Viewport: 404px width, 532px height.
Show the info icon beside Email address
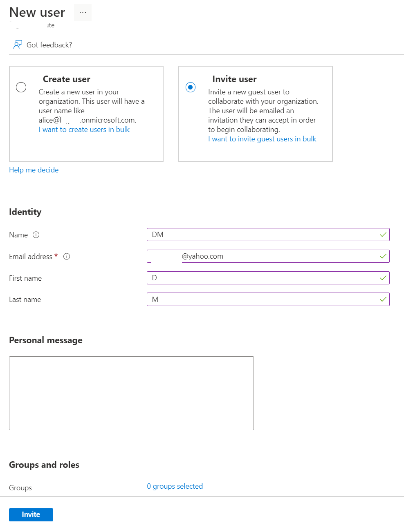(67, 256)
